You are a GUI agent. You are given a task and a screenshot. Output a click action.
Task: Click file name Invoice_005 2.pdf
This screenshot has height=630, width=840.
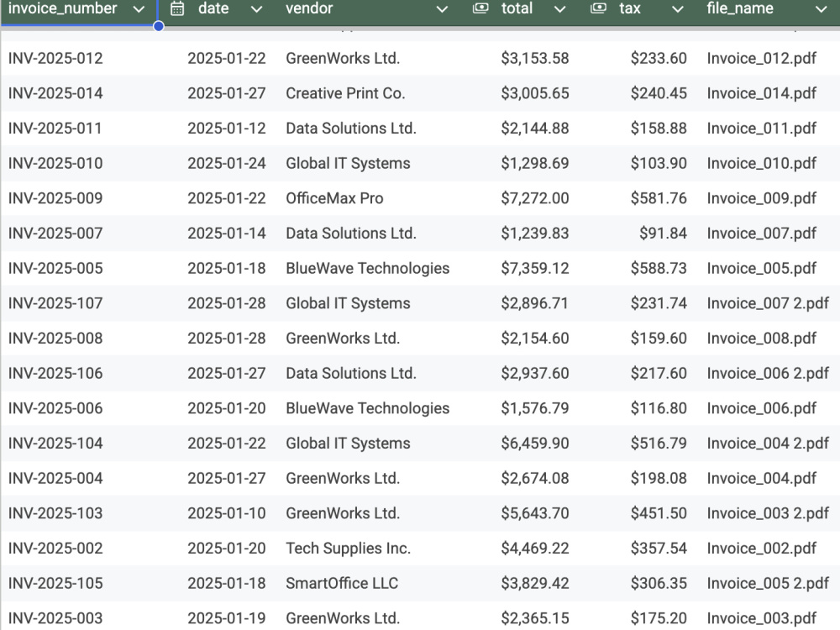point(768,583)
